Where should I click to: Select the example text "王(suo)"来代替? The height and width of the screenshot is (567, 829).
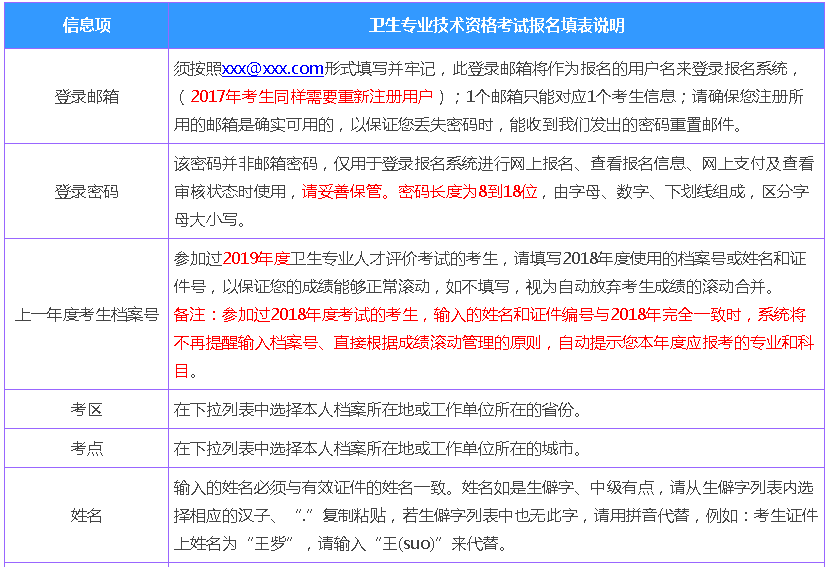click(437, 544)
